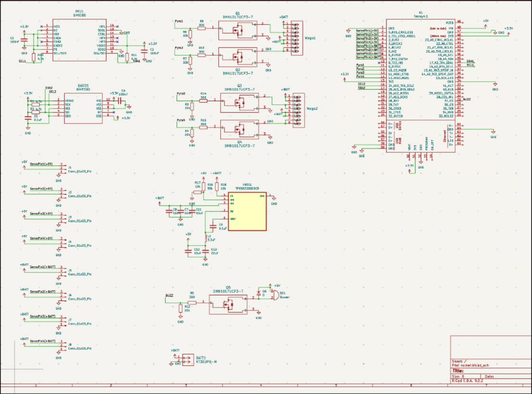The image size is (532, 394).
Task: Click the 'SDA1' label right of Teensy4.1
Action: 470,62
